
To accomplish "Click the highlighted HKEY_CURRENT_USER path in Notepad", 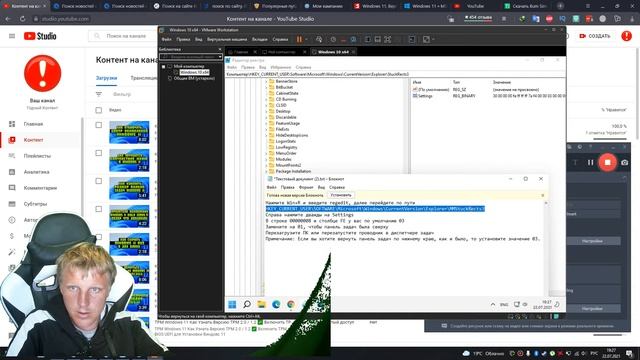I will click(375, 209).
